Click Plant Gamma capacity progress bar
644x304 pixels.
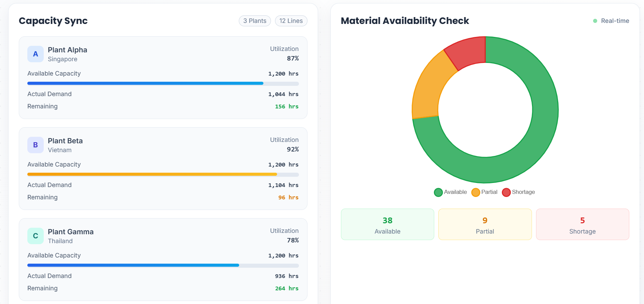click(163, 265)
